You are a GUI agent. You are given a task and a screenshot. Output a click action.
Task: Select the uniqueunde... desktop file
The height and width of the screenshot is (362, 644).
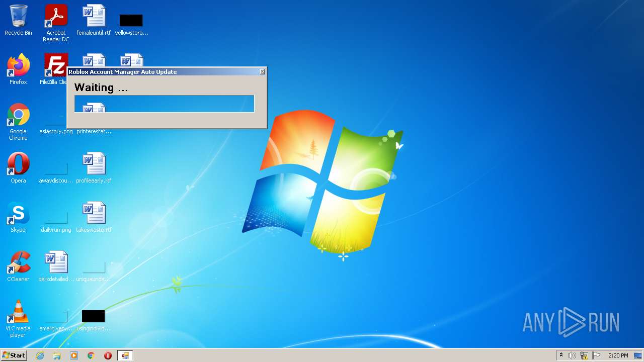[94, 270]
